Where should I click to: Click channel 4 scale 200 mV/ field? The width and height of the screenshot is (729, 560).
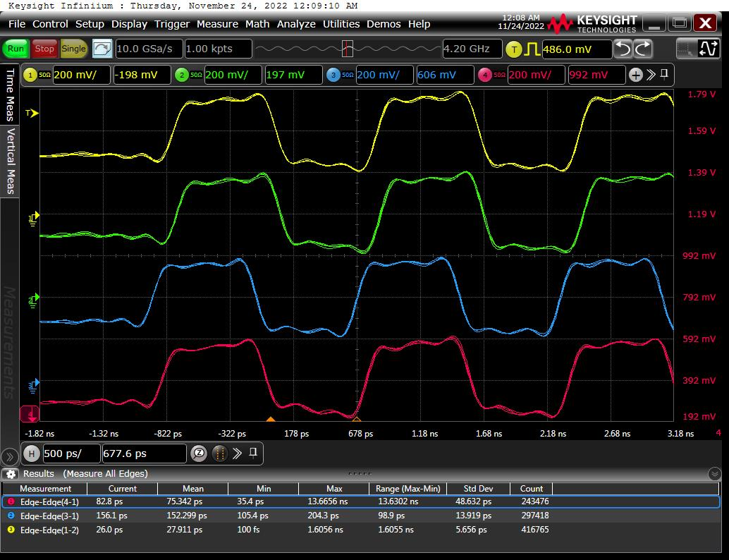[x=536, y=75]
